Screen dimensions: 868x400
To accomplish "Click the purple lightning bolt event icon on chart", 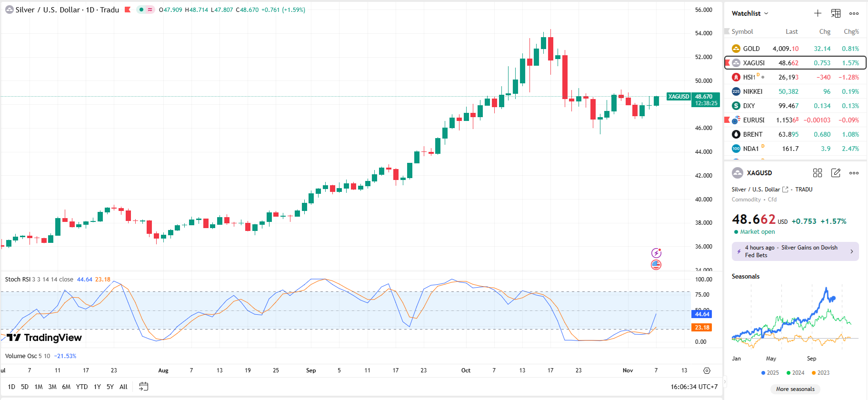I will 656,253.
